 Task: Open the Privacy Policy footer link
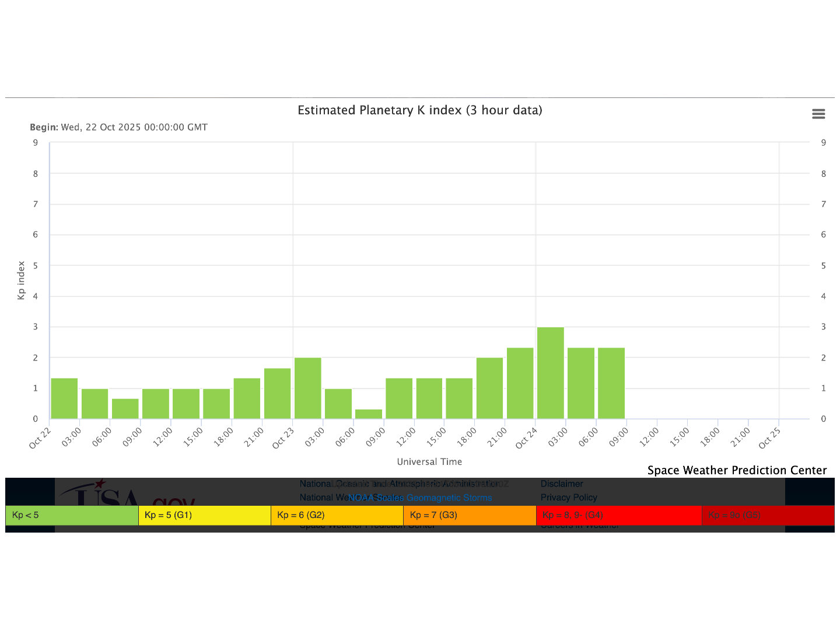pyautogui.click(x=569, y=498)
